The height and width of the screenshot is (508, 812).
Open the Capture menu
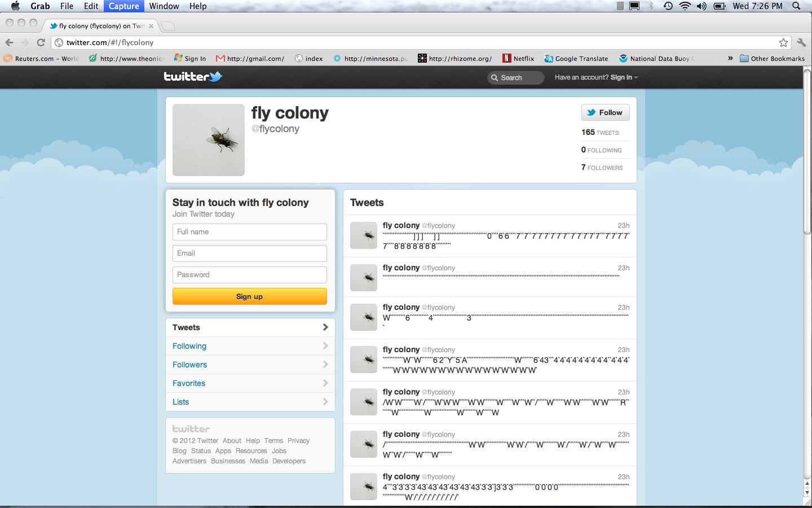123,6
